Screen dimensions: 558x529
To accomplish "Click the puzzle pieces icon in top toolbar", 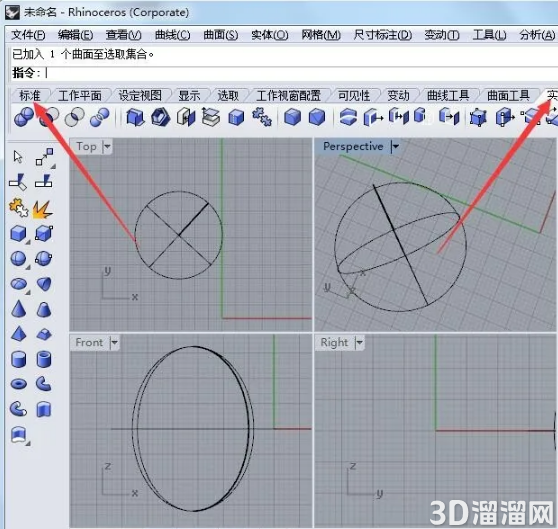I will pyautogui.click(x=262, y=117).
